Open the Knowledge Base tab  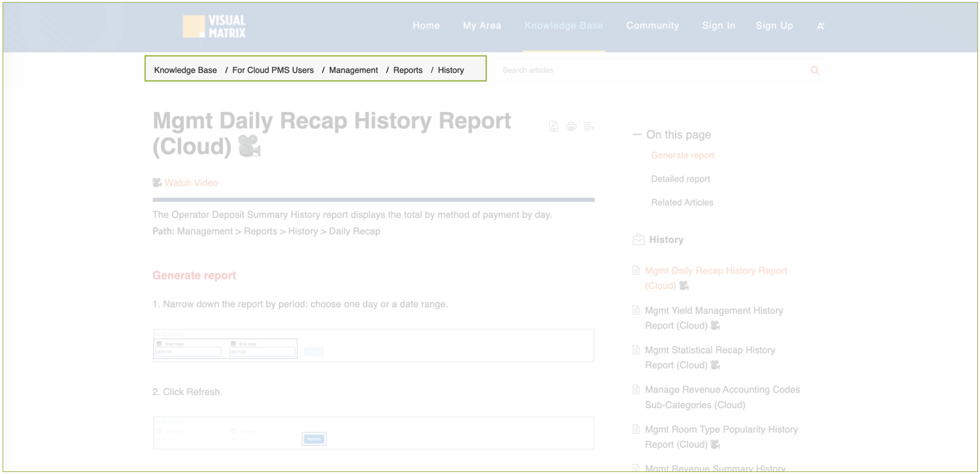(x=564, y=26)
